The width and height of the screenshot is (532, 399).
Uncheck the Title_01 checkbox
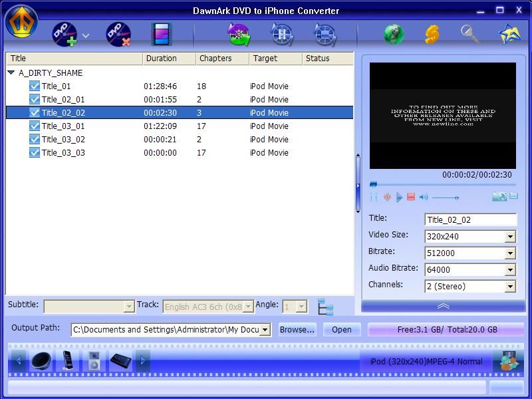click(x=35, y=86)
